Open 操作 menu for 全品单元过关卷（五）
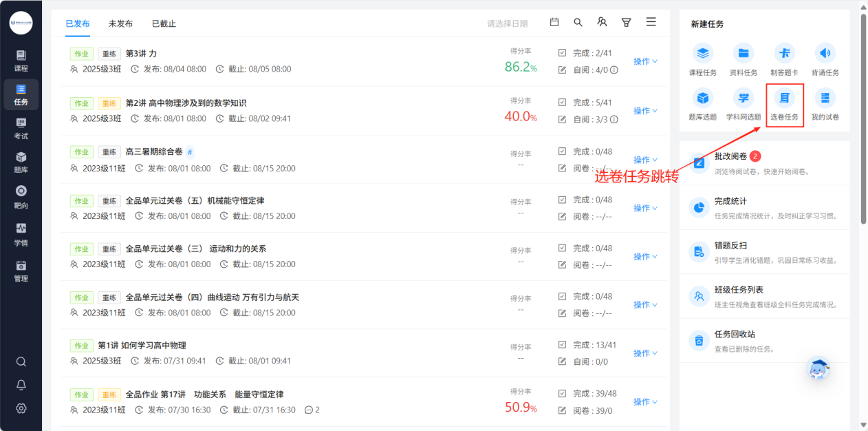Viewport: 868px width, 431px height. [x=645, y=208]
